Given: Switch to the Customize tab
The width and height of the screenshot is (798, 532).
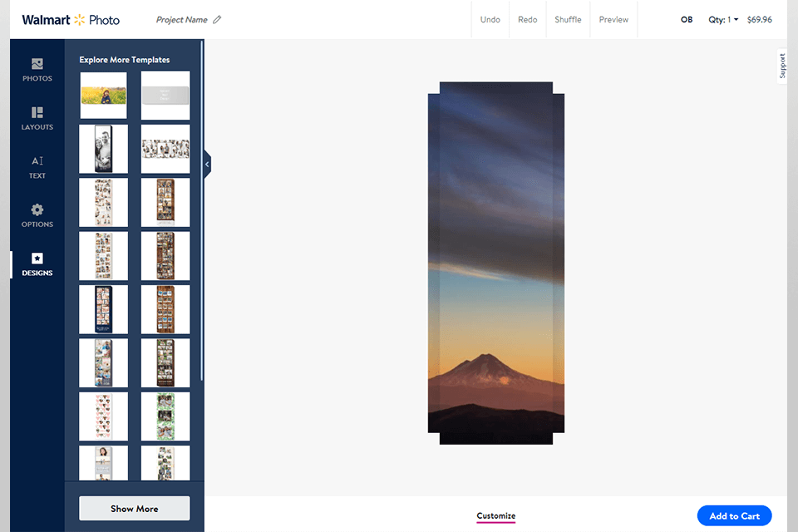Looking at the screenshot, I should click(x=496, y=515).
